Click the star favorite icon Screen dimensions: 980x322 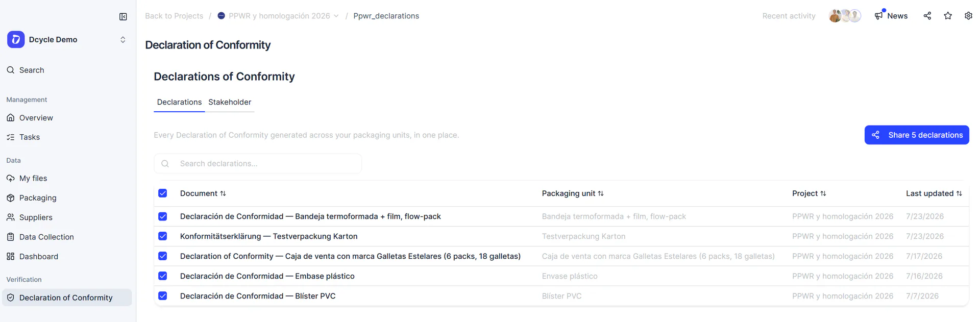tap(948, 16)
